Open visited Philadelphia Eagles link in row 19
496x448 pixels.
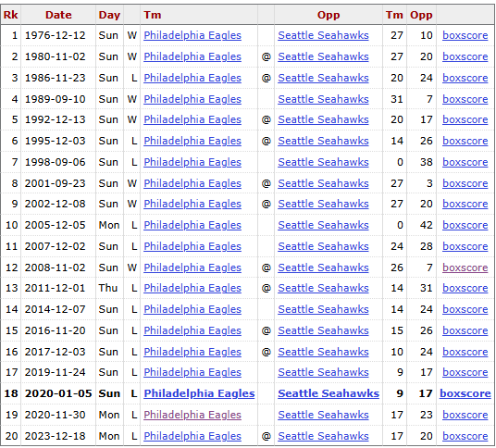coord(192,415)
